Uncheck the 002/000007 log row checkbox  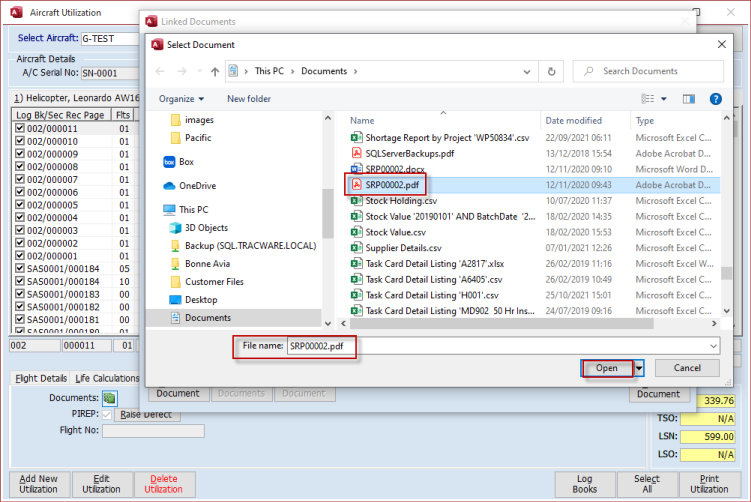pos(20,179)
